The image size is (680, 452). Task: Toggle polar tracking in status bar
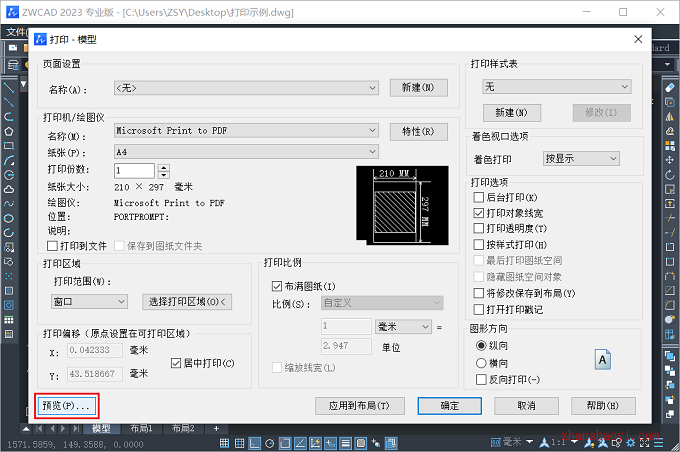(x=270, y=443)
